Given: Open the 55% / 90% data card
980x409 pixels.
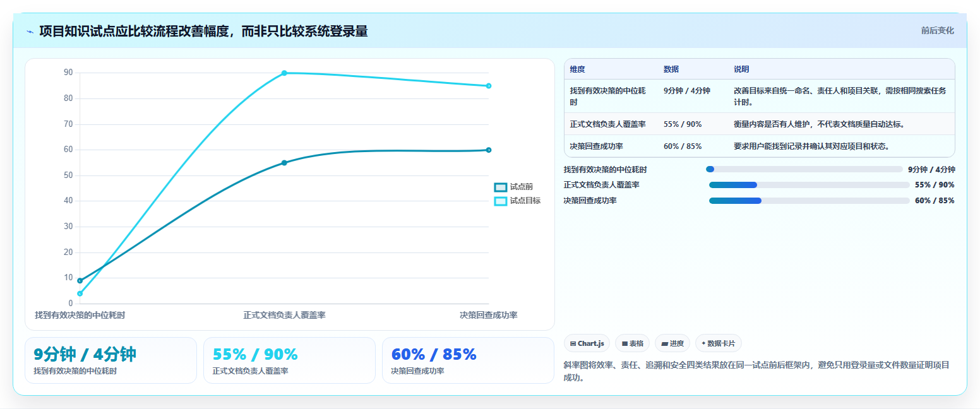Looking at the screenshot, I should 289,360.
